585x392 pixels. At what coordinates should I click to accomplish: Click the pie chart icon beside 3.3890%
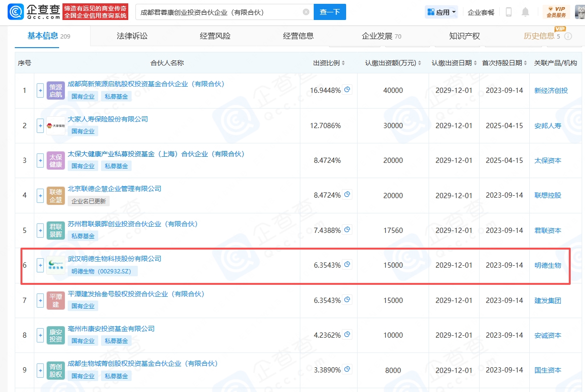(x=348, y=369)
